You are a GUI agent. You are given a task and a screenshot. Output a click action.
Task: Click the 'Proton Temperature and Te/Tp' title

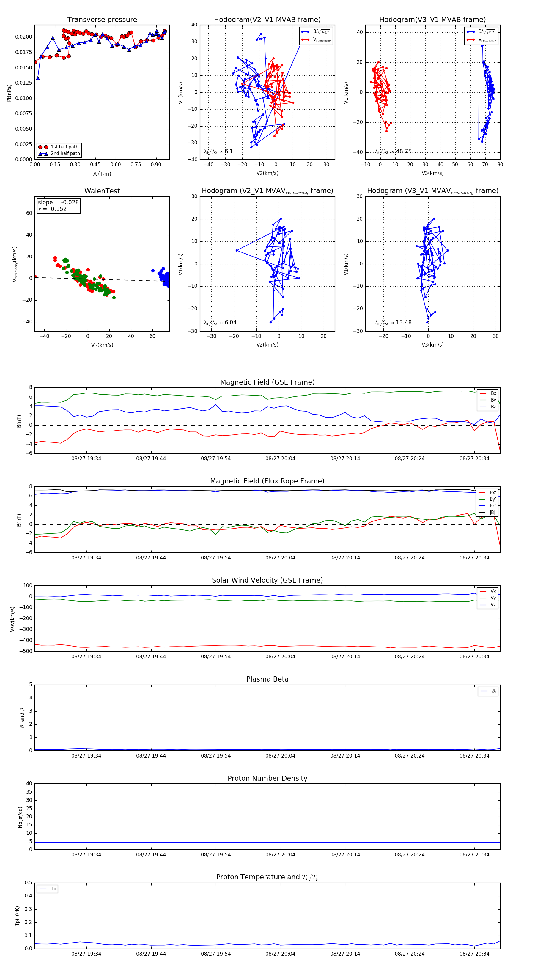267,877
